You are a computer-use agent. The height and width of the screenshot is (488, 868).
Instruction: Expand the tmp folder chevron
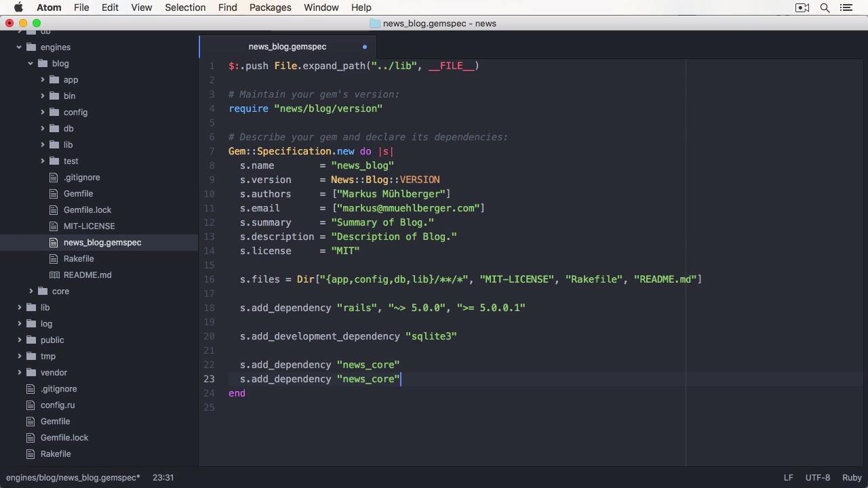coord(20,356)
